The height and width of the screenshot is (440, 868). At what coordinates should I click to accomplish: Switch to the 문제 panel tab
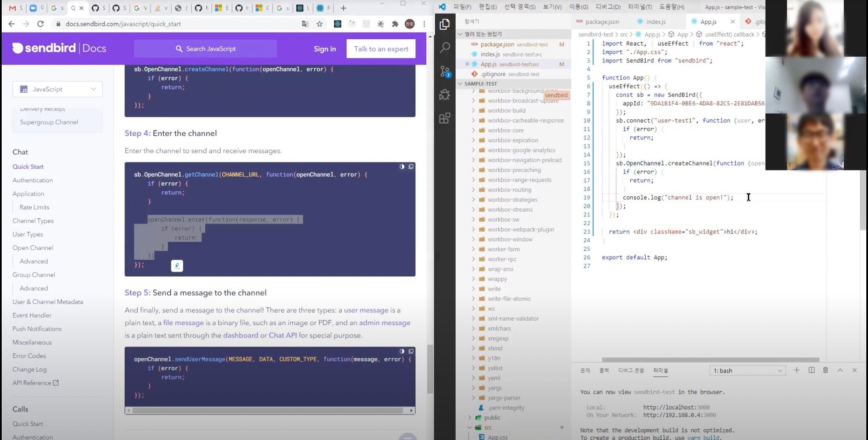coord(585,370)
